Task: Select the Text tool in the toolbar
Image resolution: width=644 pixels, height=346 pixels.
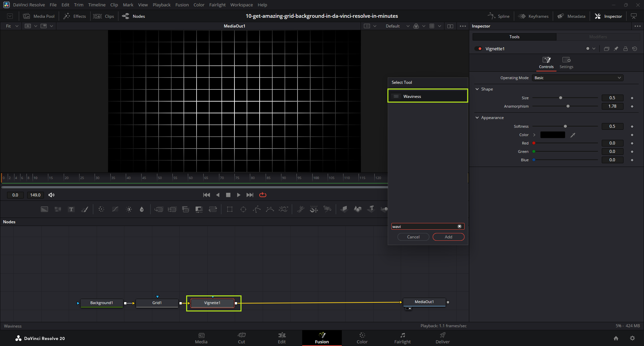Action: 71,210
